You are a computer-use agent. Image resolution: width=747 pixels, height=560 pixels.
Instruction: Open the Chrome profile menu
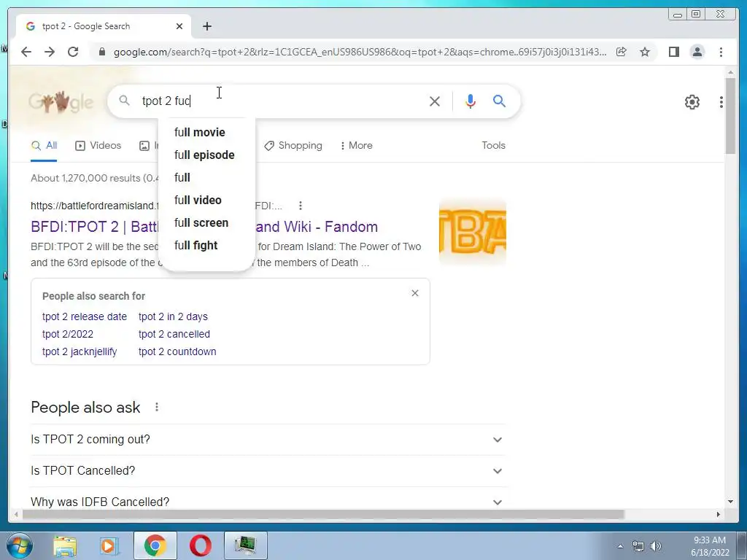tap(697, 52)
